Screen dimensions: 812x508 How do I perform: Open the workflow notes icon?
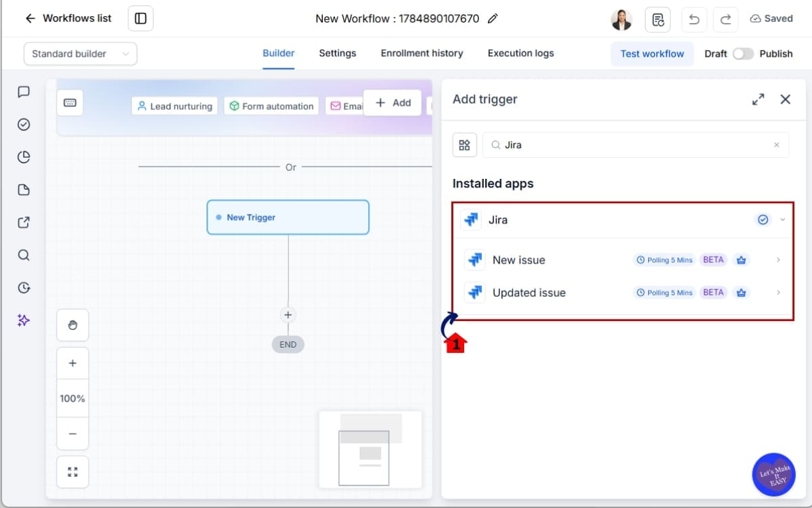[658, 19]
